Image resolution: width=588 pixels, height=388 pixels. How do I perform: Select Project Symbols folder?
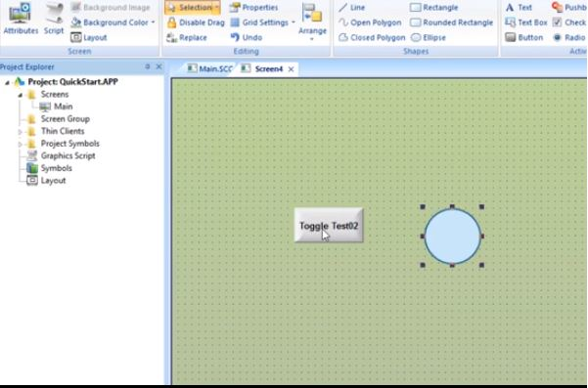(70, 144)
